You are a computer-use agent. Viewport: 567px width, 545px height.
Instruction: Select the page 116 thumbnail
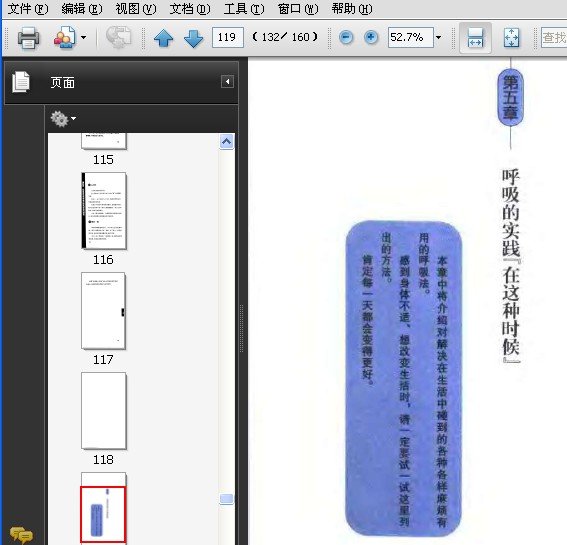point(104,211)
